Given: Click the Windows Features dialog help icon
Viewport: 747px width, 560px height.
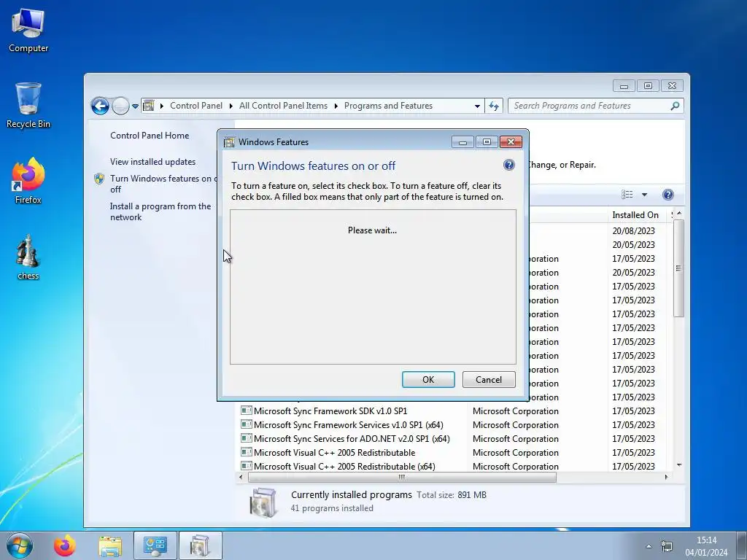Looking at the screenshot, I should click(508, 165).
